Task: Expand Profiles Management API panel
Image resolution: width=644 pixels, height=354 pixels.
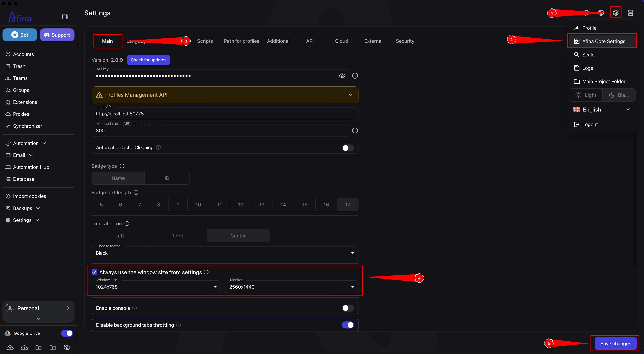Action: (225, 95)
